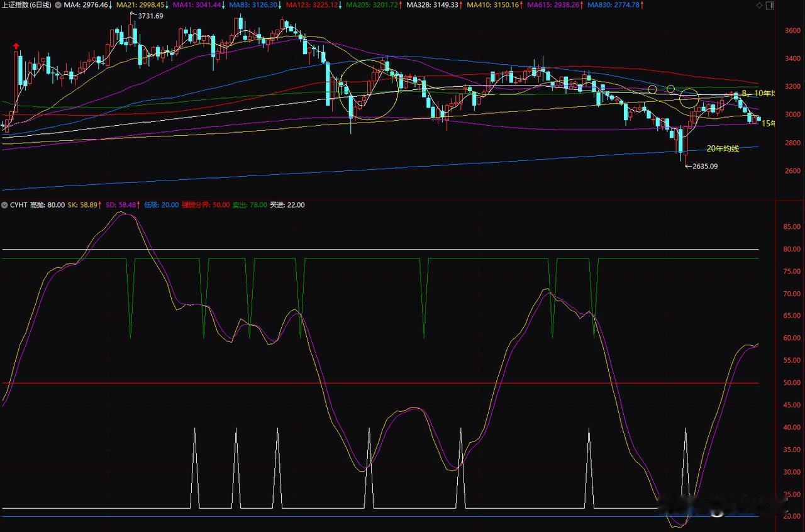This screenshot has width=805, height=532.
Task: Click the MA205: 3201.72 label
Action: point(374,5)
